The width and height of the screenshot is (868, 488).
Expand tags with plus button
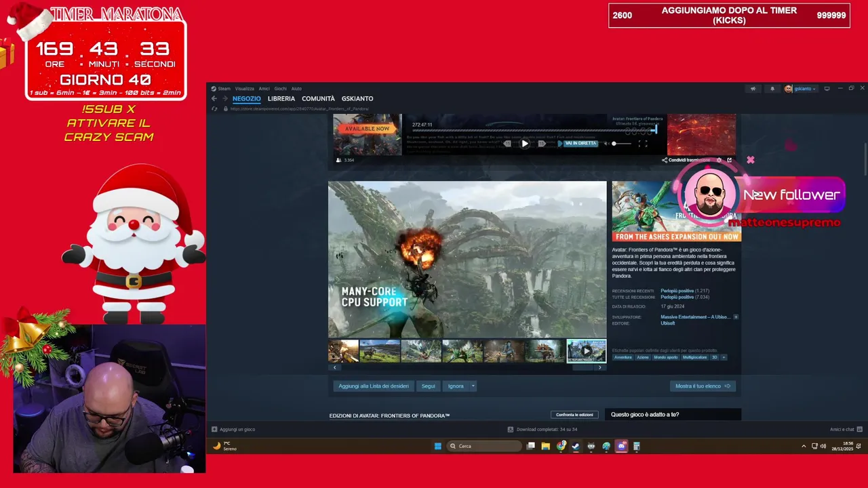724,357
